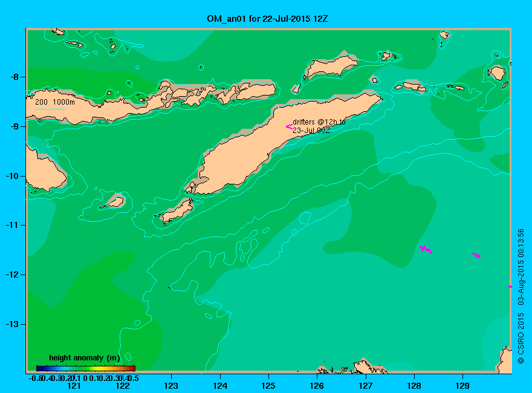
Task: Click the magenta drifter marker beside 'drifters' label
Action: click(x=289, y=126)
